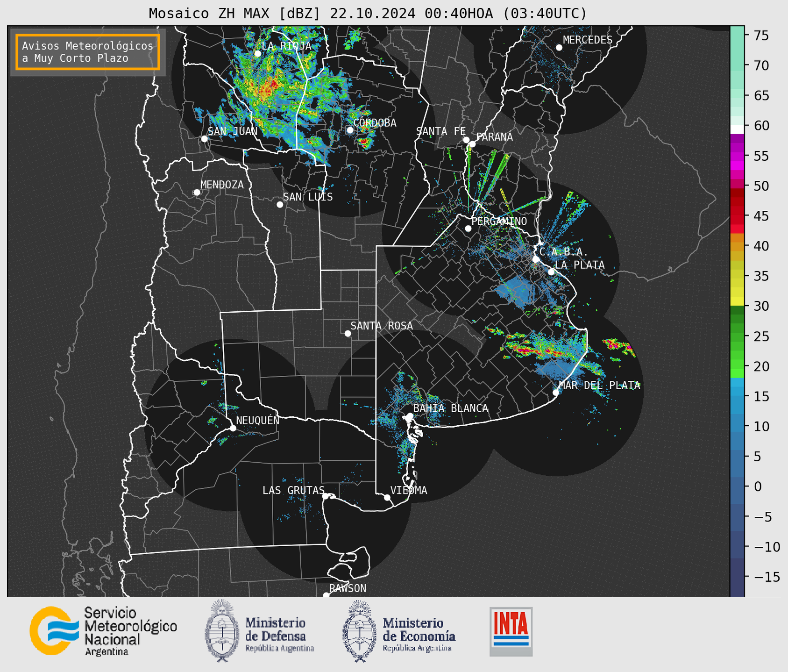This screenshot has height=672, width=788.
Task: Click the C.A.B.A. label text
Action: point(564,252)
